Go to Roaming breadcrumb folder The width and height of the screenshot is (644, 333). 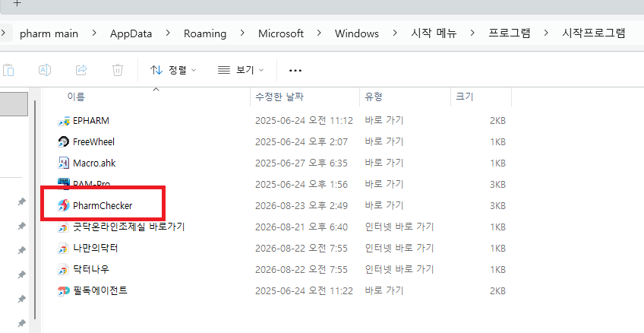coord(205,33)
